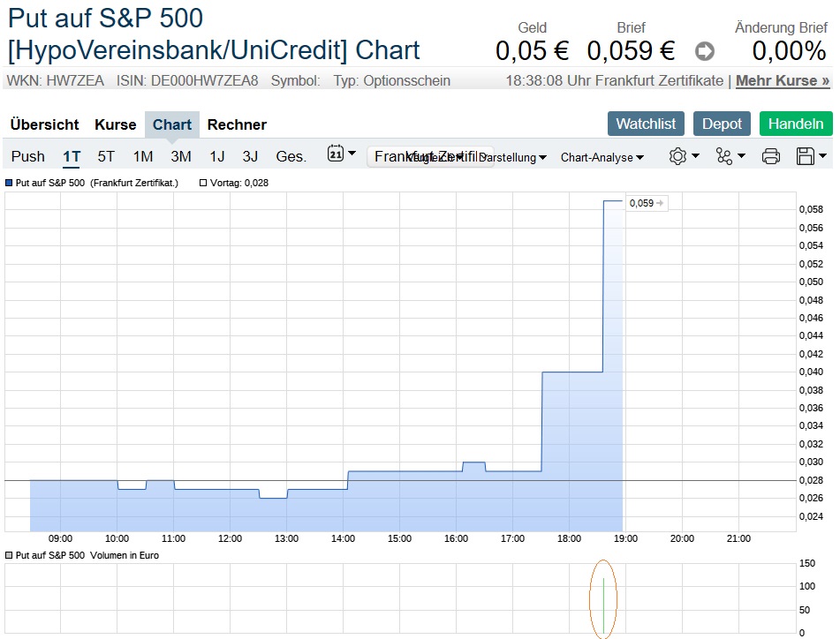Print the chart using printer icon

click(771, 156)
